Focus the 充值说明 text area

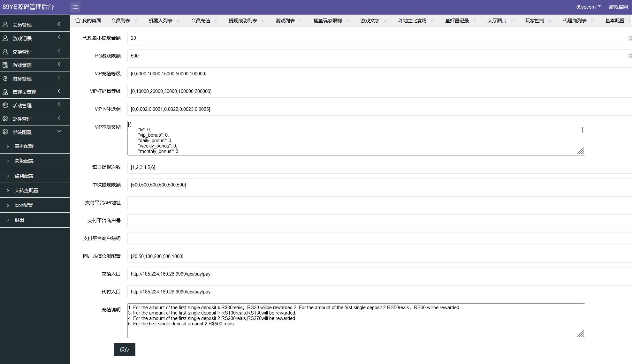[356, 321]
